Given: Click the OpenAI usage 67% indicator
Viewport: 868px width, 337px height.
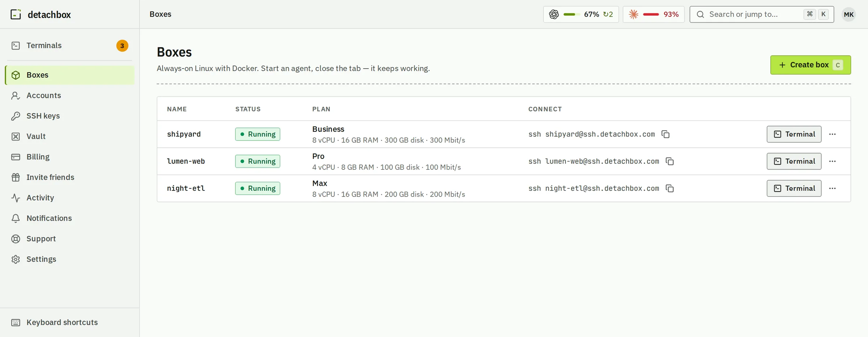Looking at the screenshot, I should coord(581,14).
